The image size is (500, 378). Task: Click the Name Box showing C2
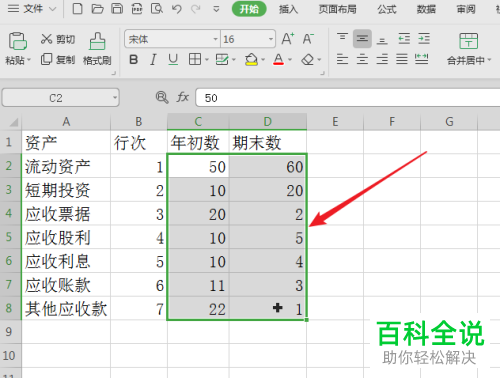pos(60,98)
